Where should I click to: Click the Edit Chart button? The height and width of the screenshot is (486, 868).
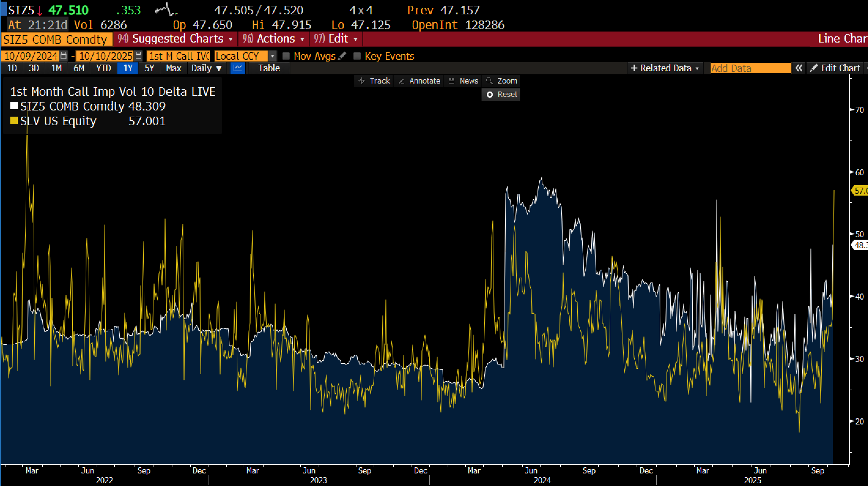(x=835, y=68)
